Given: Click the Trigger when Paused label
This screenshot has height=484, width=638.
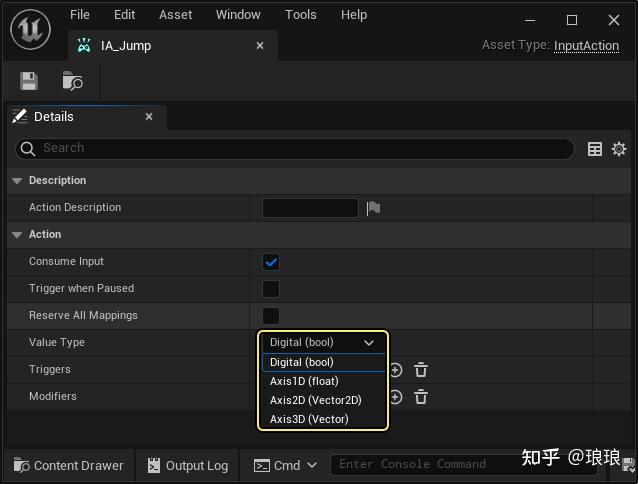Looking at the screenshot, I should (x=82, y=288).
